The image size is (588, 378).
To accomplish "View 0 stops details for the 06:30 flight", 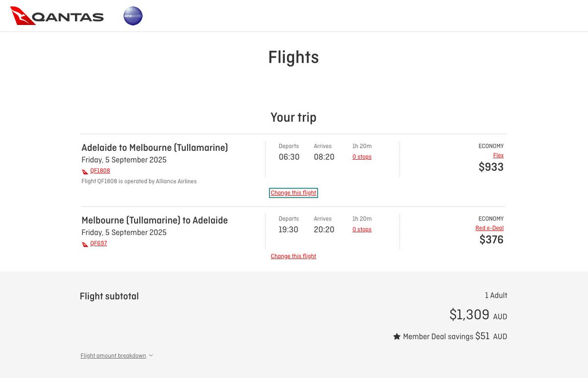I will pyautogui.click(x=362, y=157).
